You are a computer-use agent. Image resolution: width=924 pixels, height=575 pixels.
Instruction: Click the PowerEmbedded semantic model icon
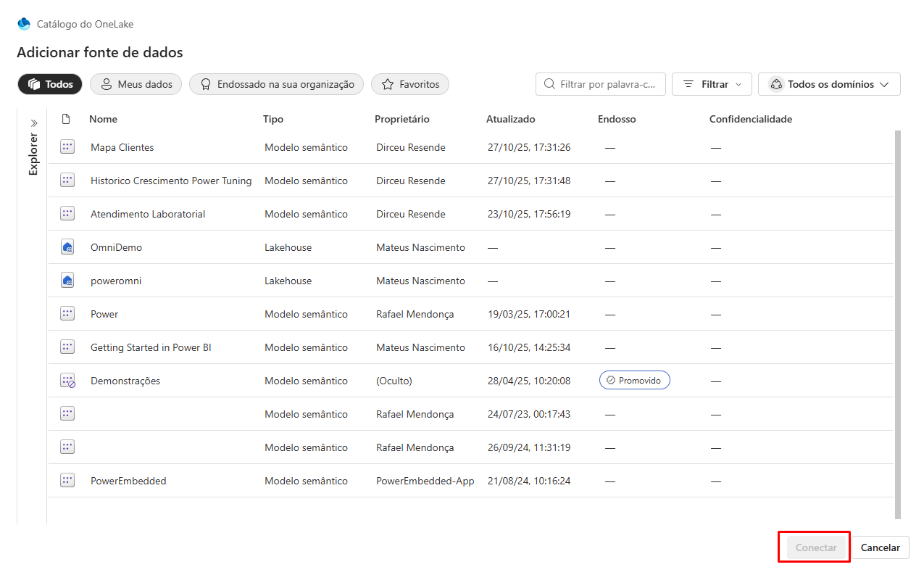coord(67,481)
